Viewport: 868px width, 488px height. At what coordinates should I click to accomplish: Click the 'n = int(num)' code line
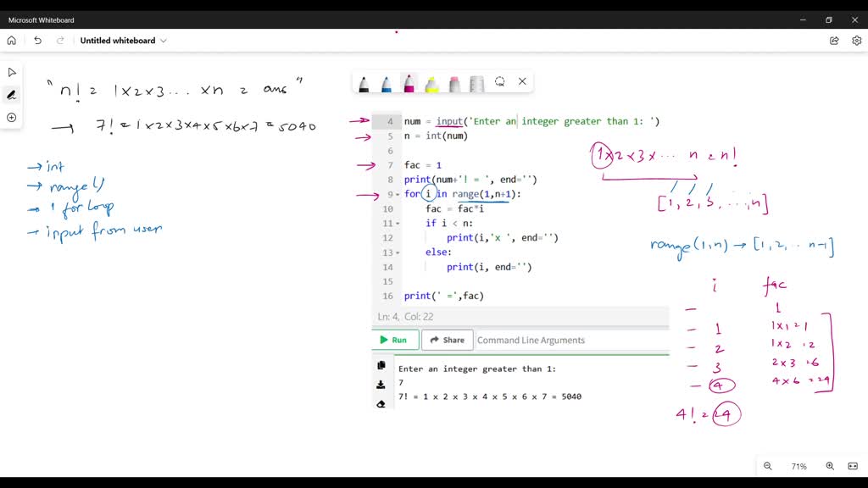coord(436,136)
